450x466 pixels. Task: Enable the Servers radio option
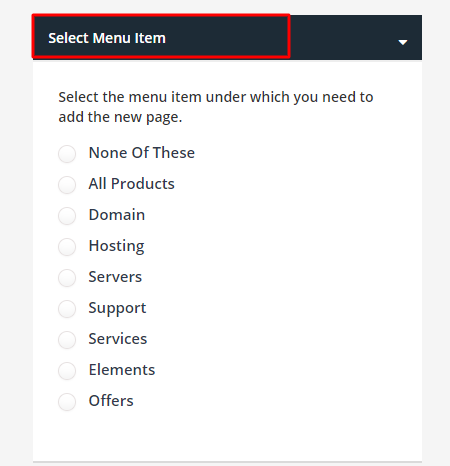coord(67,278)
